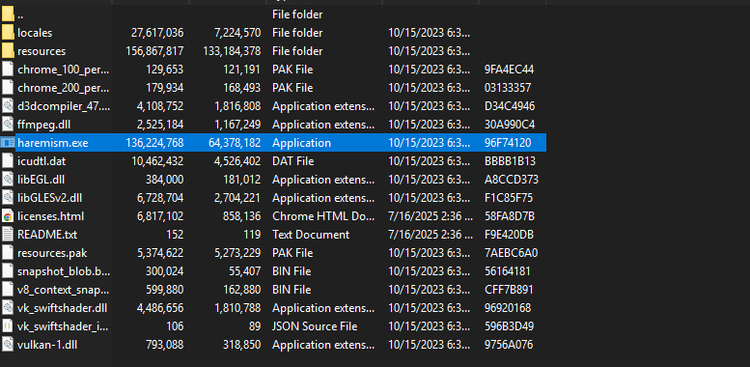This screenshot has width=750, height=367.
Task: Select the README.txt file name
Action: [47, 234]
